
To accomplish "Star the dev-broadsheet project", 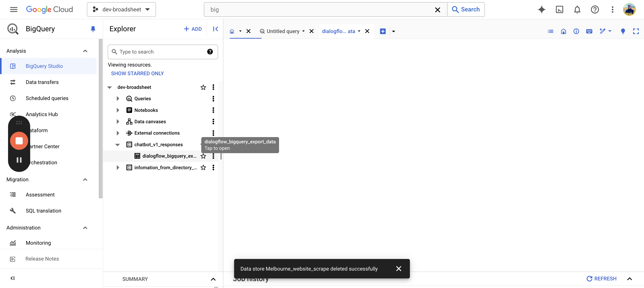I will (x=203, y=87).
